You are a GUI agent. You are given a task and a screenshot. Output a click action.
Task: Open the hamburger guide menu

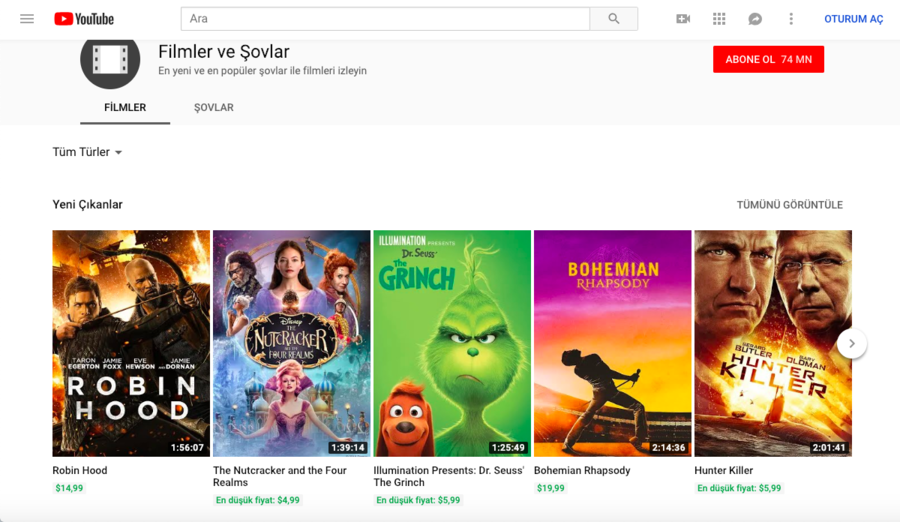point(27,19)
